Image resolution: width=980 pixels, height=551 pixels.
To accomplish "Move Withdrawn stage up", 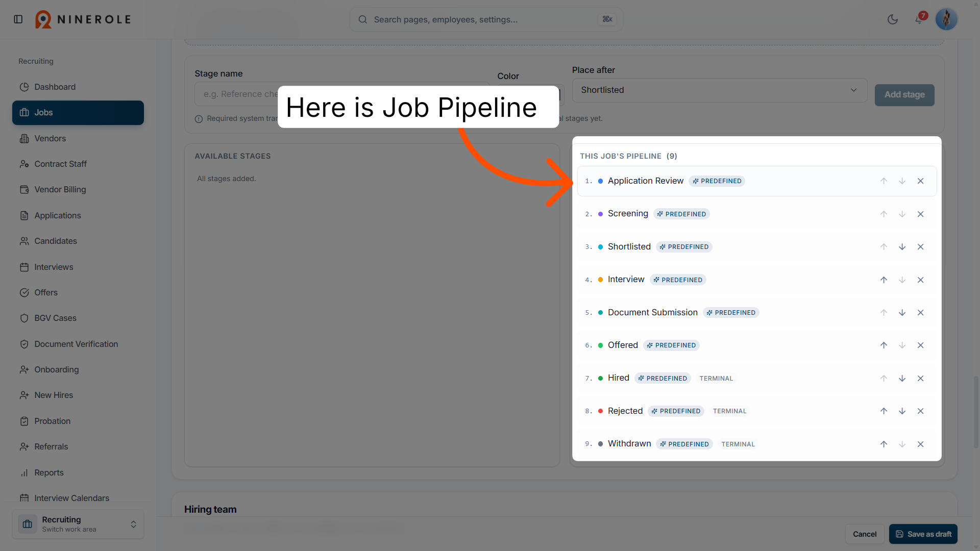I will pyautogui.click(x=884, y=444).
